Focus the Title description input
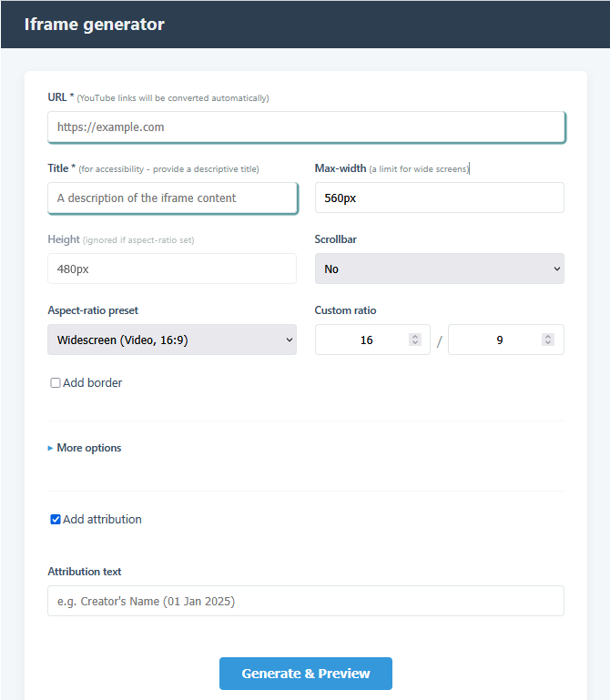610x700 pixels. [x=172, y=198]
